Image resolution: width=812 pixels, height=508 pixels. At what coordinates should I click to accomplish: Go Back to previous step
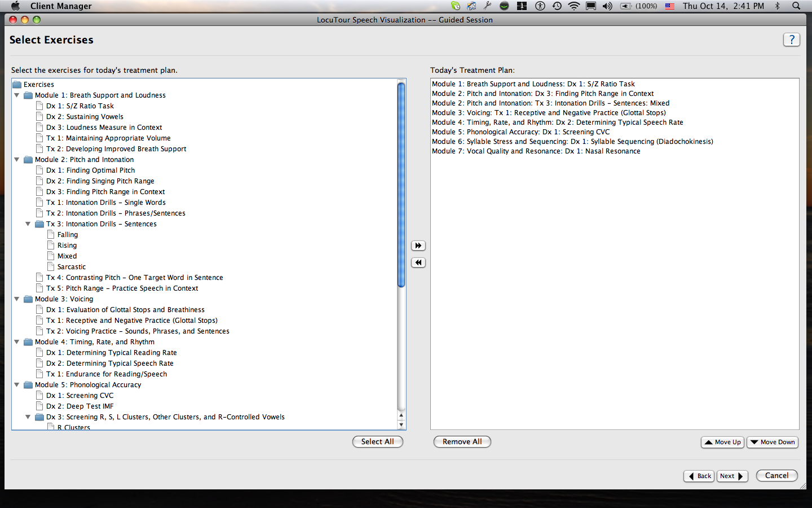[699, 476]
